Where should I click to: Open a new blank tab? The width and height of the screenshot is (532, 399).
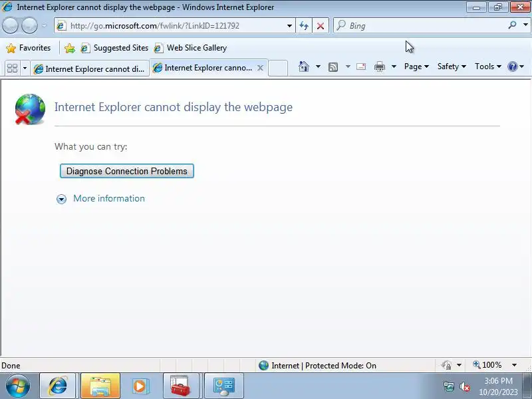[278, 68]
